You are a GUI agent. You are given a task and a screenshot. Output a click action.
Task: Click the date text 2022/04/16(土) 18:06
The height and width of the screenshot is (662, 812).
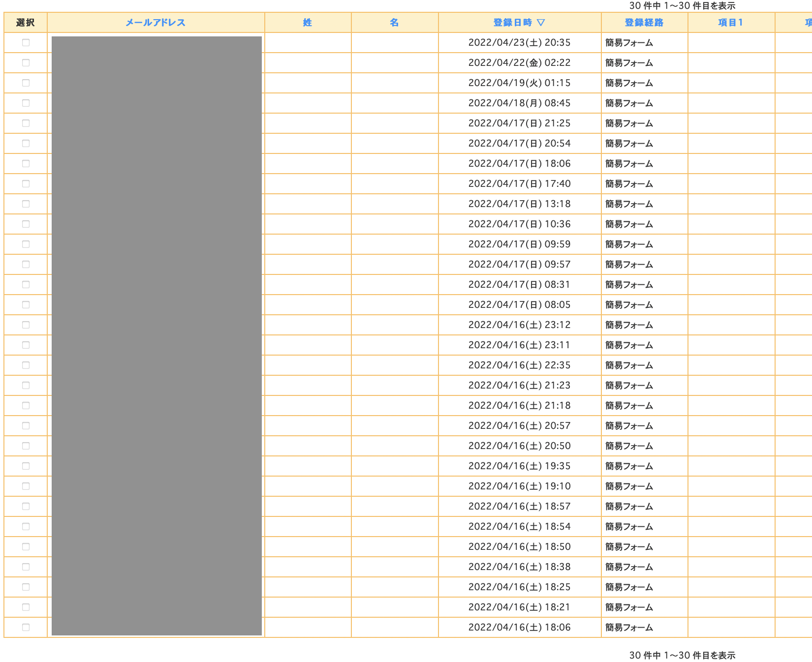(x=520, y=628)
